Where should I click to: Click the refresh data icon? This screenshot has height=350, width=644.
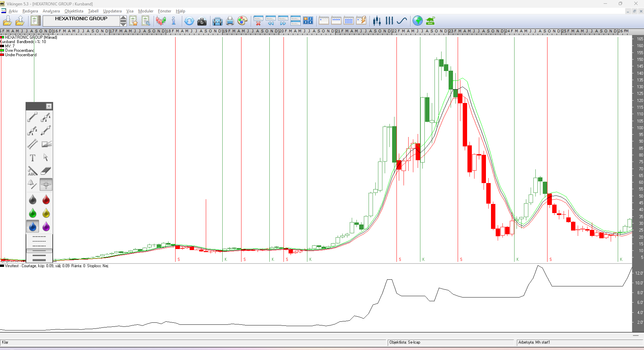point(189,21)
